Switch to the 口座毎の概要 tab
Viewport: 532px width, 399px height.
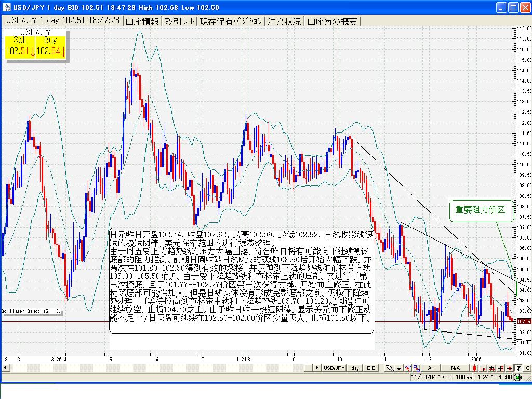(x=332, y=21)
